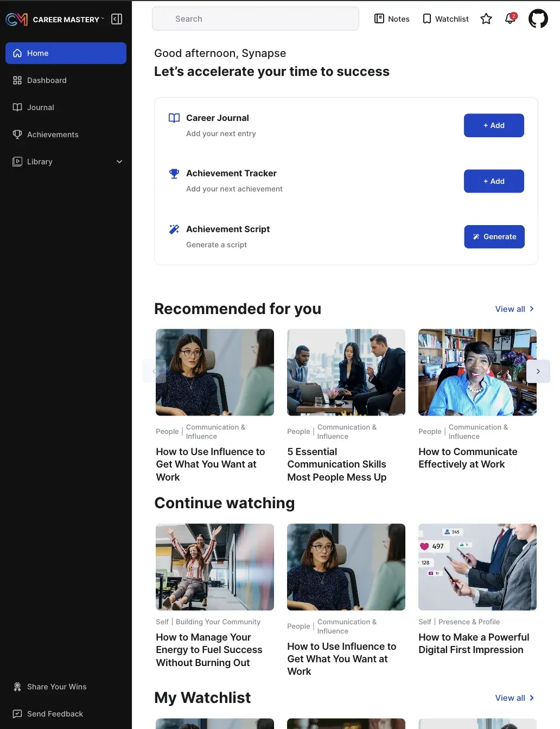Click the Career Mastery logo
This screenshot has height=729, width=560.
click(54, 20)
